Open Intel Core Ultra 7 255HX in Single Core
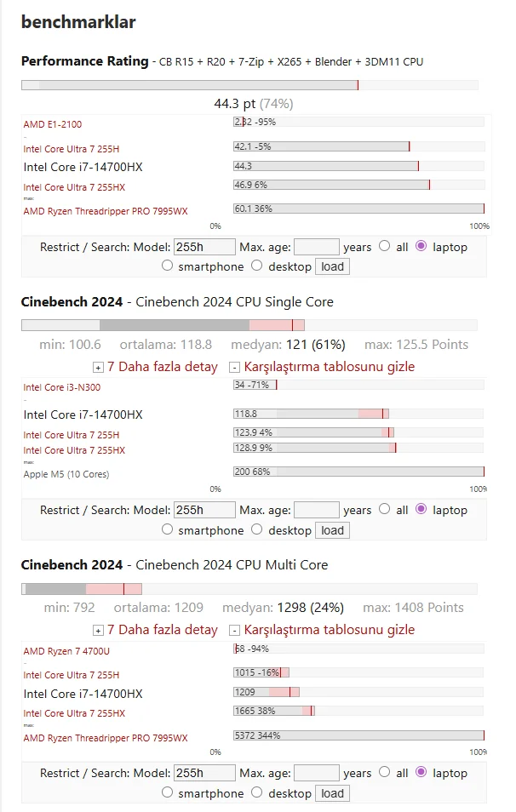The height and width of the screenshot is (812, 516). coord(74,450)
